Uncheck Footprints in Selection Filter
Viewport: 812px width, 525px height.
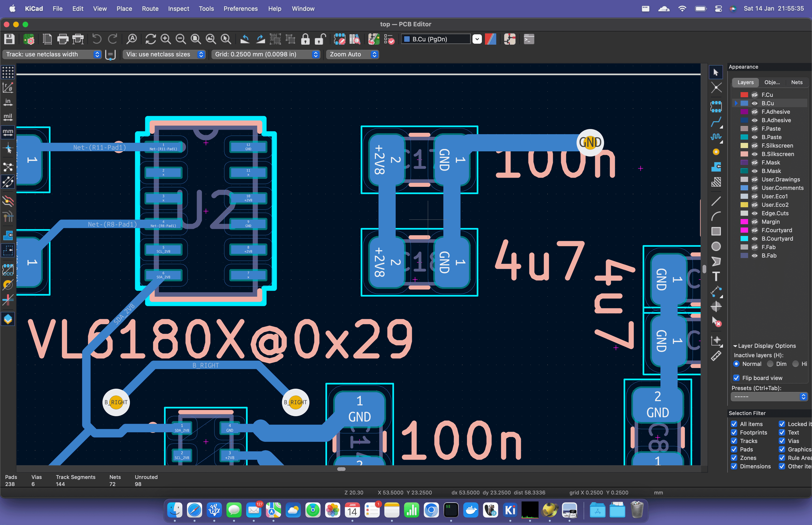tap(734, 433)
